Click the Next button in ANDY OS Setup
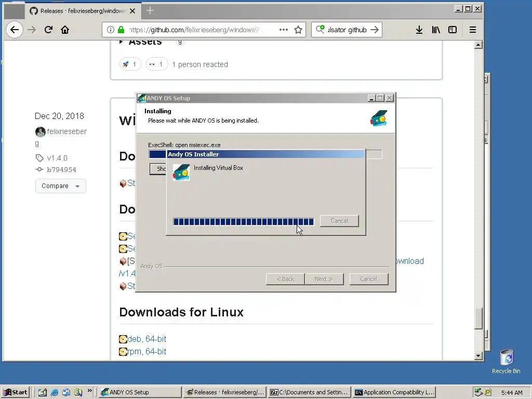 point(324,279)
